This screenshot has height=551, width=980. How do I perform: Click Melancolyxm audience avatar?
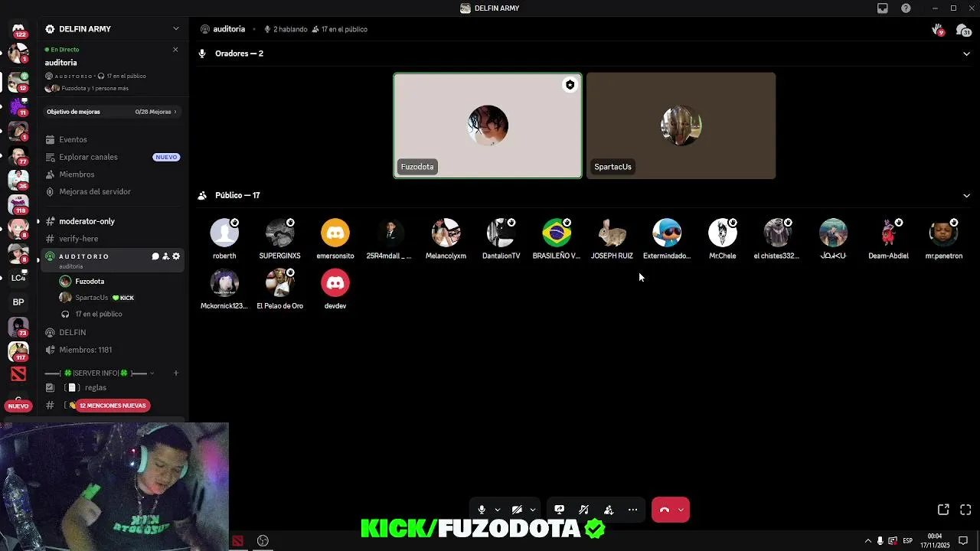pyautogui.click(x=446, y=233)
